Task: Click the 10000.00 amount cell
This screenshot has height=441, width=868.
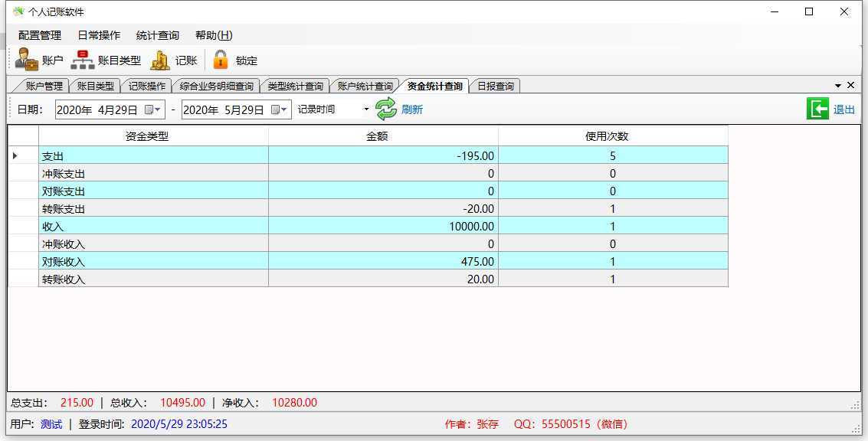Action: tap(383, 226)
